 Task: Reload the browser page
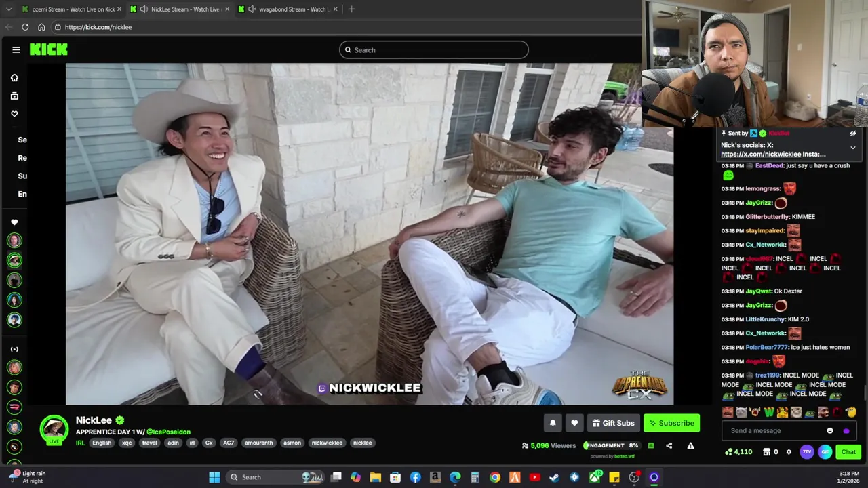point(25,27)
